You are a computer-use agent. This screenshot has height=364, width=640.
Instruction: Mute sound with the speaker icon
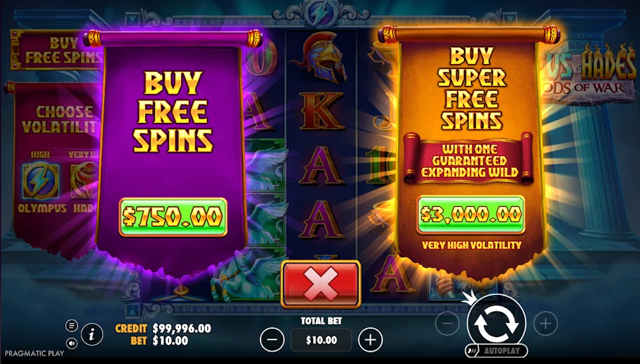coord(72,344)
